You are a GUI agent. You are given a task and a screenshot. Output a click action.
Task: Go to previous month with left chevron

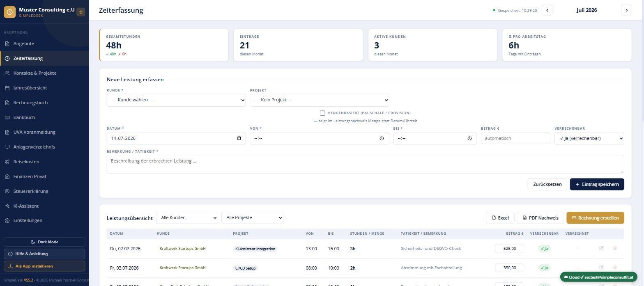[x=547, y=10]
